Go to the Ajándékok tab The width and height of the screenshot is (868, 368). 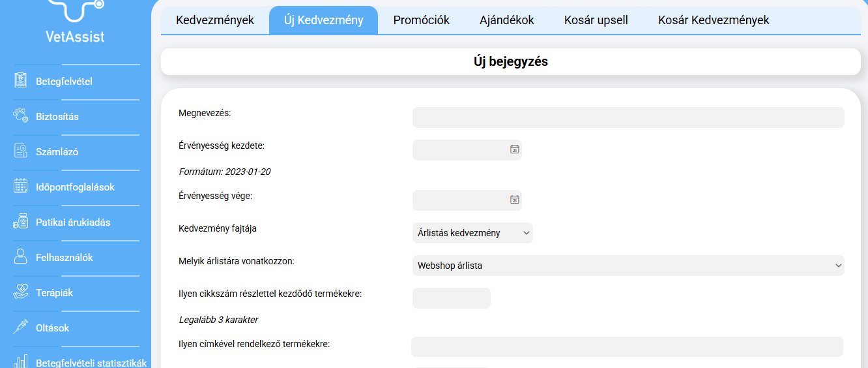tap(507, 20)
